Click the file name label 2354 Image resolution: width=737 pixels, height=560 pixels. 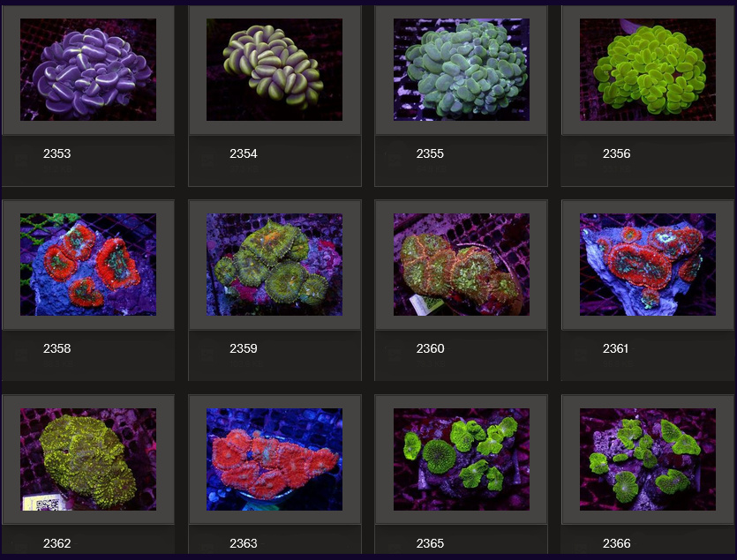(x=244, y=153)
